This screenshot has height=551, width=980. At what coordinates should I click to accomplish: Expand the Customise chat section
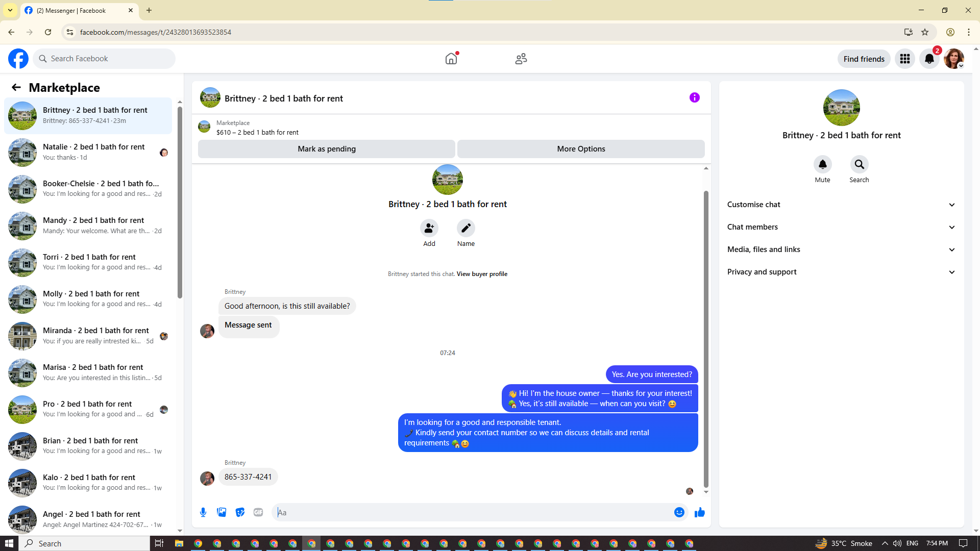click(842, 205)
